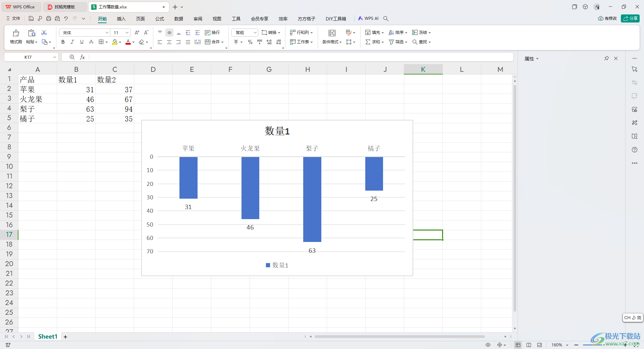
Task: Expand the Merge (合并) dropdown
Action: 222,42
